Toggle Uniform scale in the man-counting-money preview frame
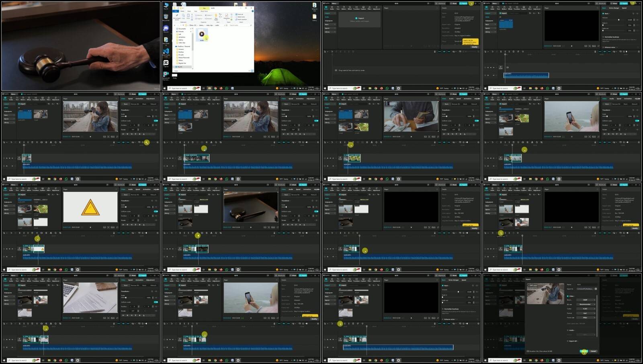This screenshot has width=643, height=364. (x=477, y=121)
